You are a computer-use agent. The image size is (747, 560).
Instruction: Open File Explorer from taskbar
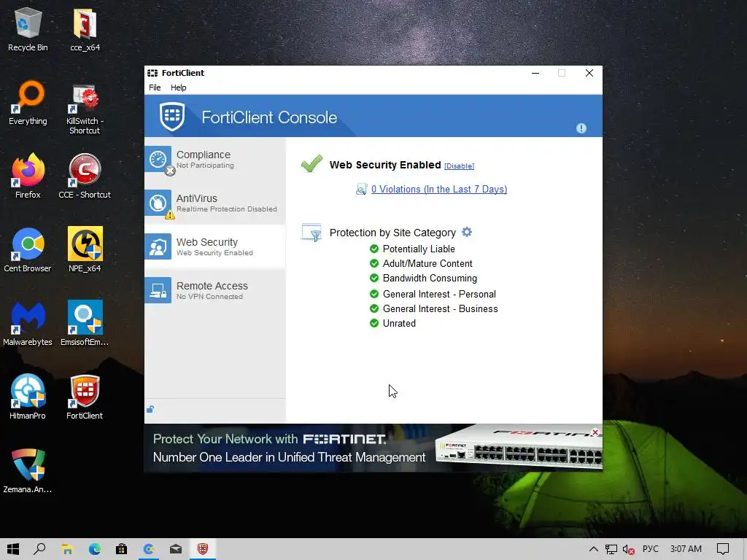(x=67, y=549)
